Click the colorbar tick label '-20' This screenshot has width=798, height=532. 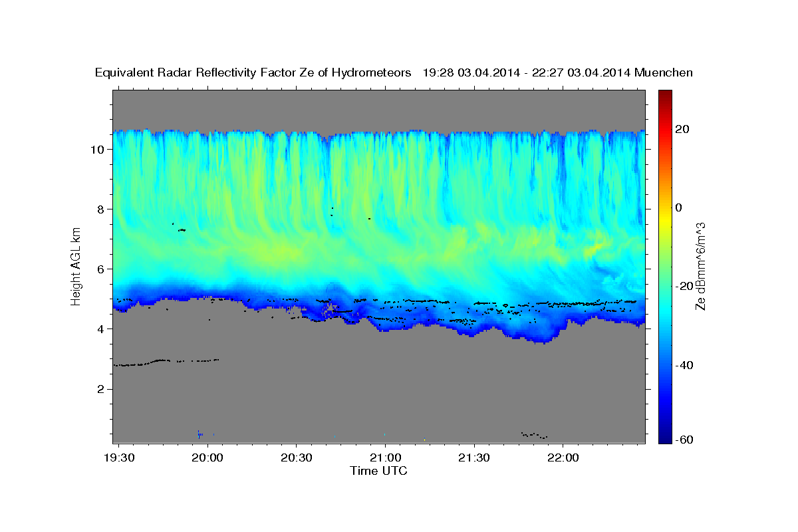tap(684, 287)
